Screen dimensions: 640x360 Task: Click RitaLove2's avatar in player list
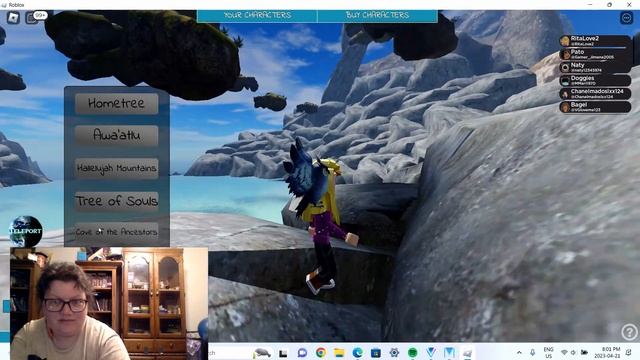[x=565, y=41]
